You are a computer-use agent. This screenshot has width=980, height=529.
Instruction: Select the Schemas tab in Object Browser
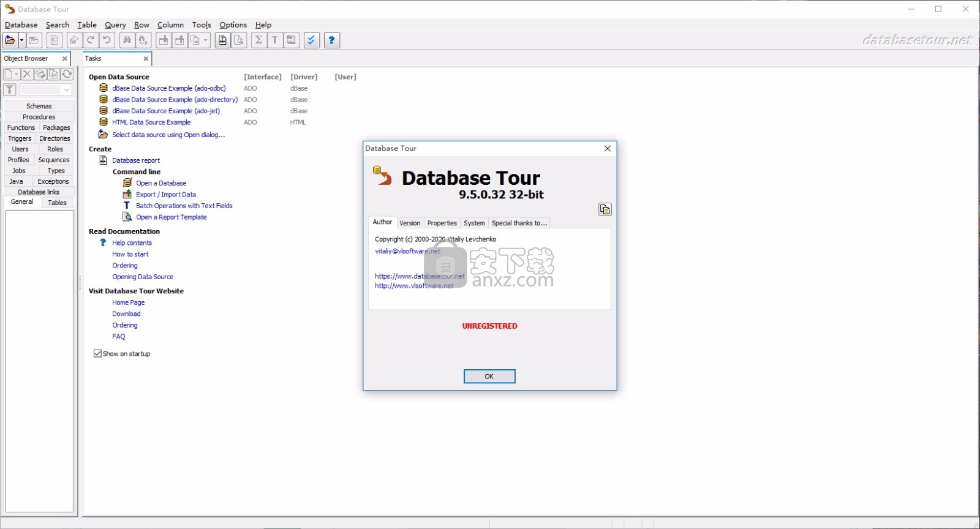click(39, 106)
